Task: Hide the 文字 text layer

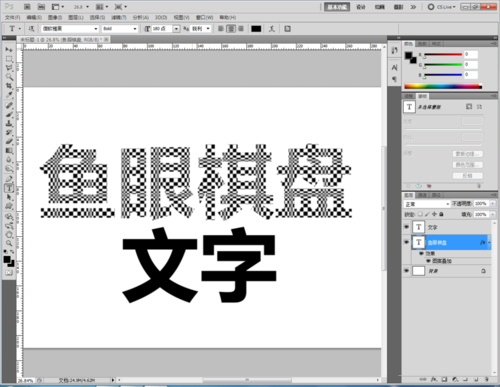Action: point(406,227)
